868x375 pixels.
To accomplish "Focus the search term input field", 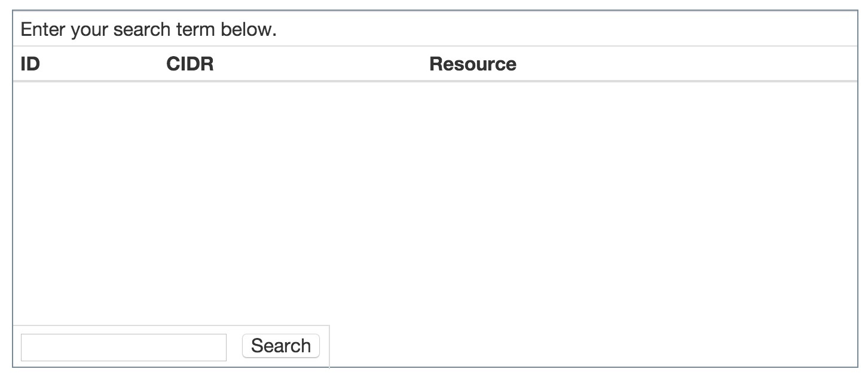I will [124, 348].
